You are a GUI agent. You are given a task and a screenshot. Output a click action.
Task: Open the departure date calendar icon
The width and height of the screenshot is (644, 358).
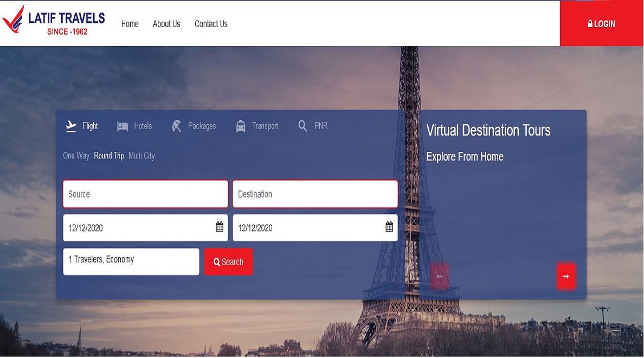pos(220,227)
